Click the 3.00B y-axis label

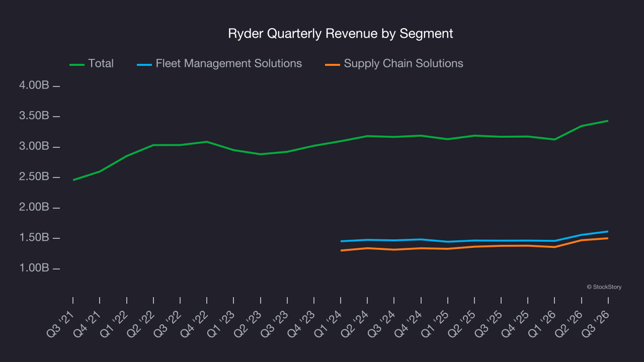[x=34, y=146]
